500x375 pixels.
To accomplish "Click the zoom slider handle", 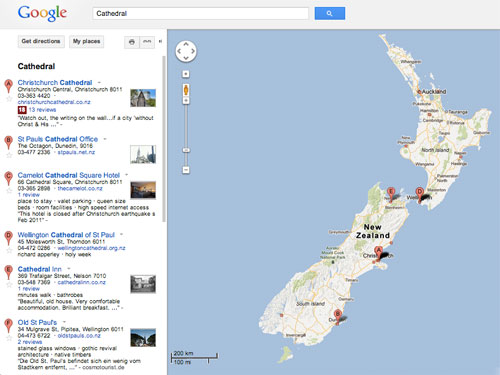I will pos(186,150).
